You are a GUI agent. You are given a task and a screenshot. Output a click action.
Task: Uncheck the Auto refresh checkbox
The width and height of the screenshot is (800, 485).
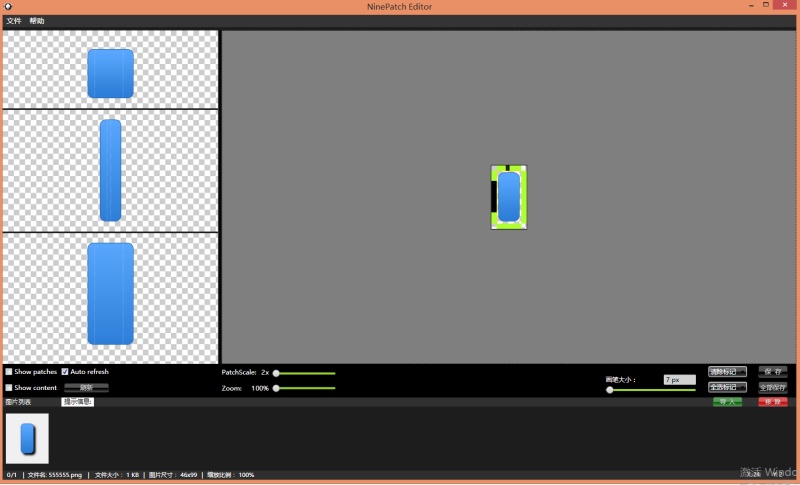[x=65, y=372]
